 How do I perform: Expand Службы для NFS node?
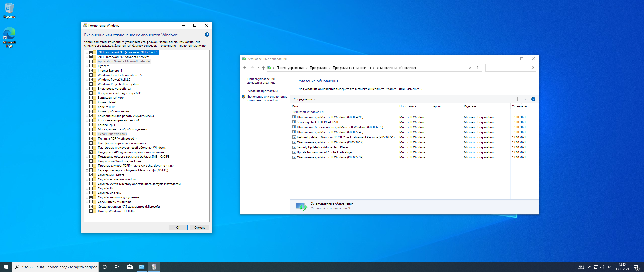(x=87, y=193)
